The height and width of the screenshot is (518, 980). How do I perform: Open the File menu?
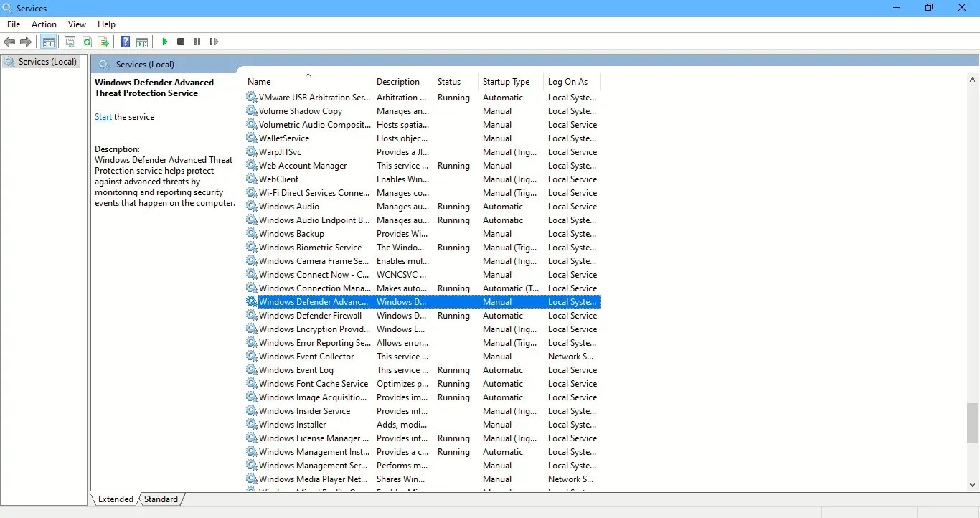click(14, 24)
